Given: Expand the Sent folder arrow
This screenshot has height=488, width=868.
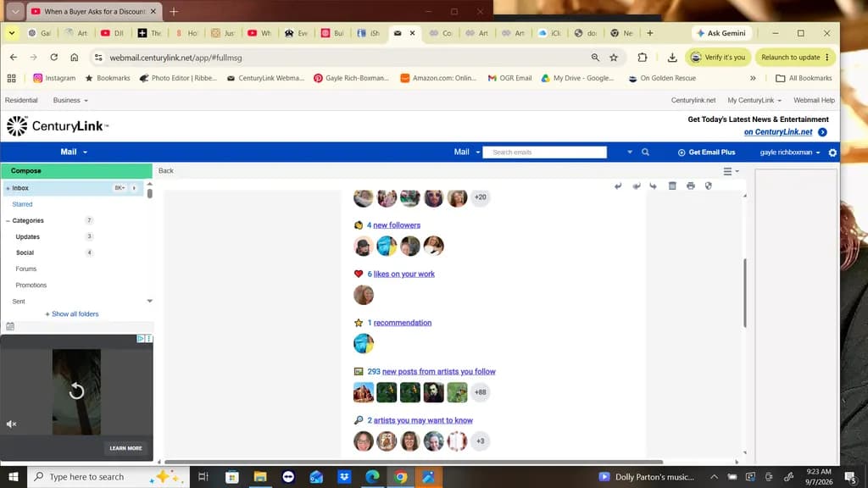Looking at the screenshot, I should pos(149,302).
